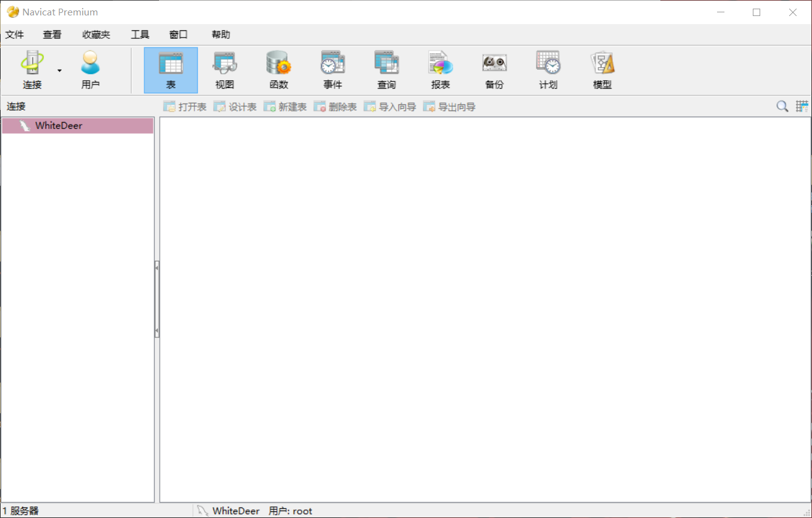812x518 pixels.
Task: Click 'WhiteDeer' in the status bar
Action: coord(236,511)
